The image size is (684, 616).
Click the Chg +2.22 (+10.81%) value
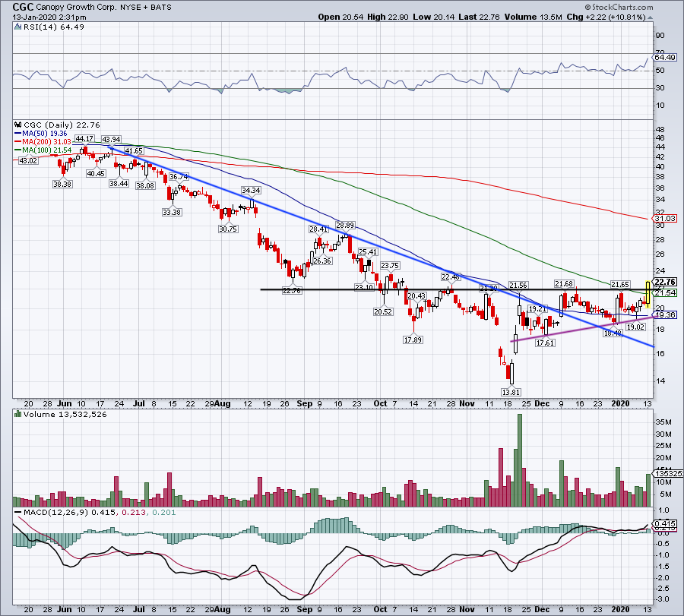606,17
